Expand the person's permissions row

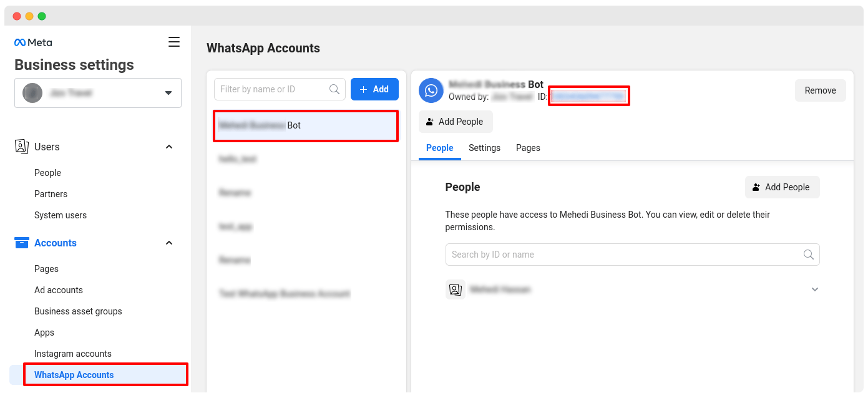[815, 289]
